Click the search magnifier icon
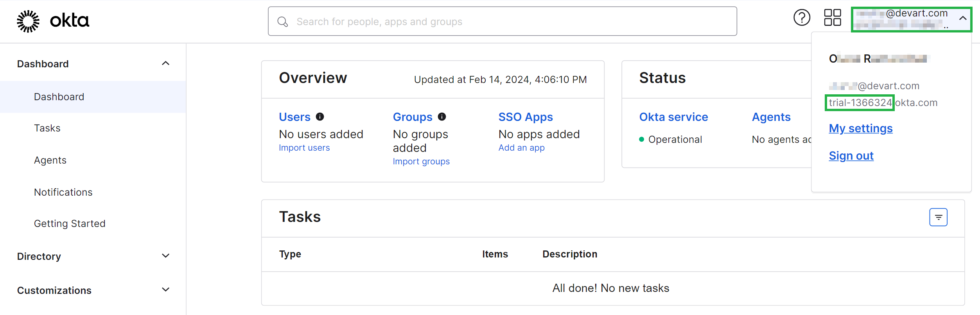Screen dimensions: 980x315 282,22
